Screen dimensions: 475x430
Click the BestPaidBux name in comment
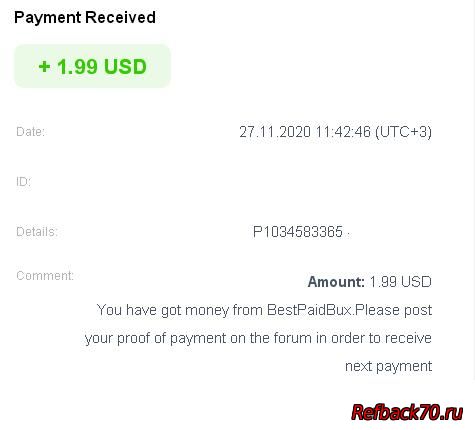click(309, 310)
